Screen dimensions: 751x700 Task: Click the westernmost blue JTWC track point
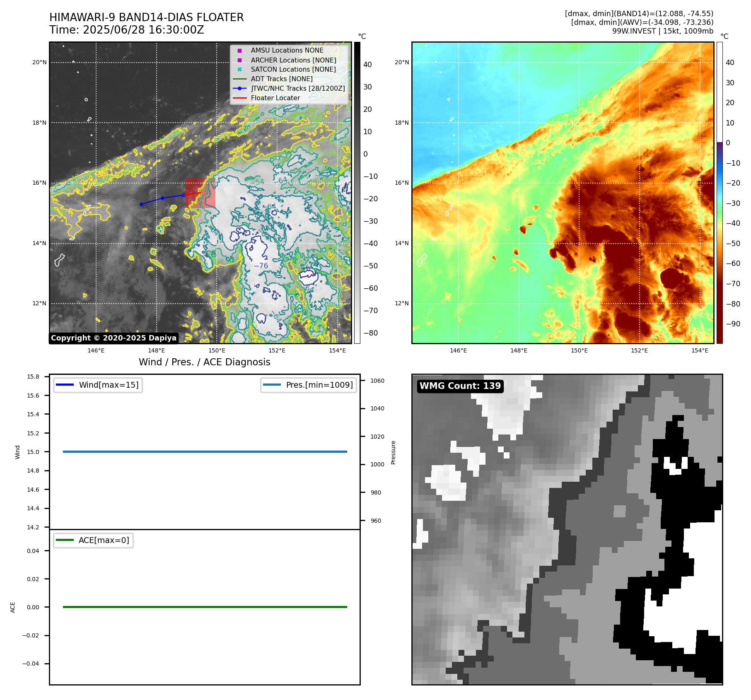pos(142,204)
